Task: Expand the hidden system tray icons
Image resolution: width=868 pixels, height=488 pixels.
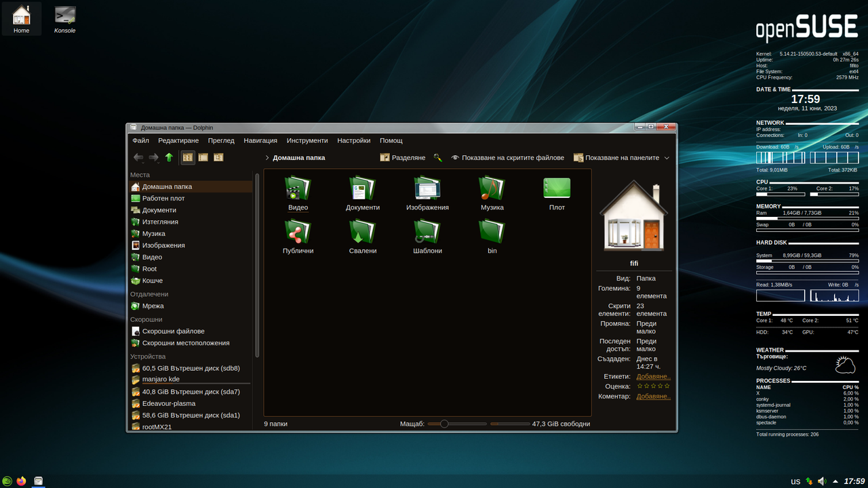Action: [835, 481]
